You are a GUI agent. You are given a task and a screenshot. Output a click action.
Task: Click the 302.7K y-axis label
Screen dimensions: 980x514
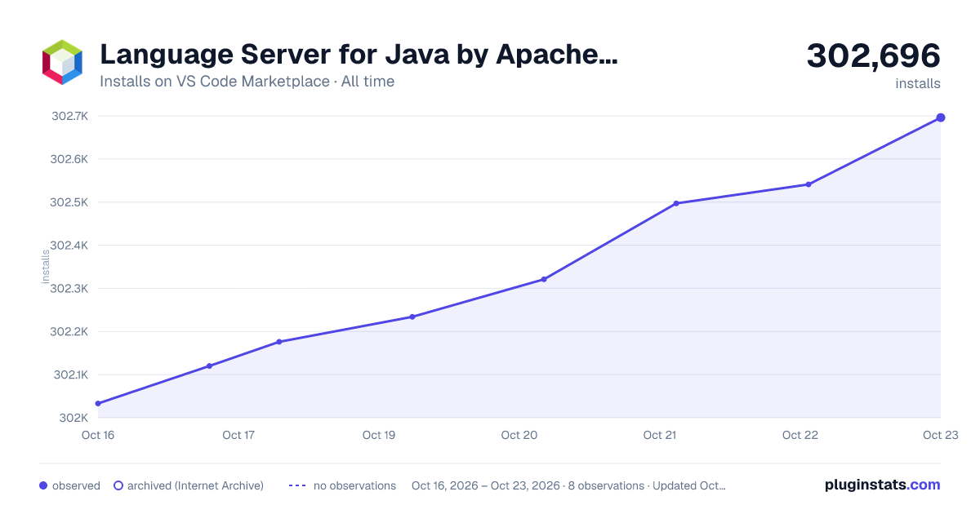[x=69, y=116]
